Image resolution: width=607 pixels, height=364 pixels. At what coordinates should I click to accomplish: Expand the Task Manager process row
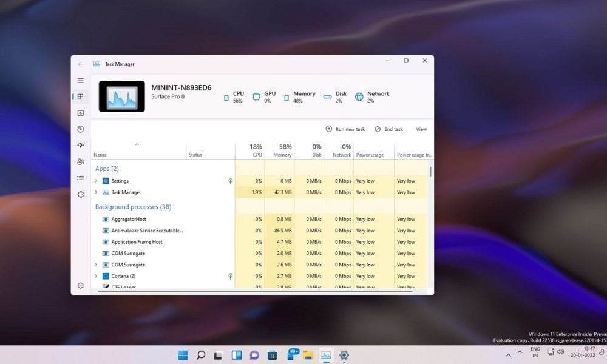pyautogui.click(x=95, y=192)
